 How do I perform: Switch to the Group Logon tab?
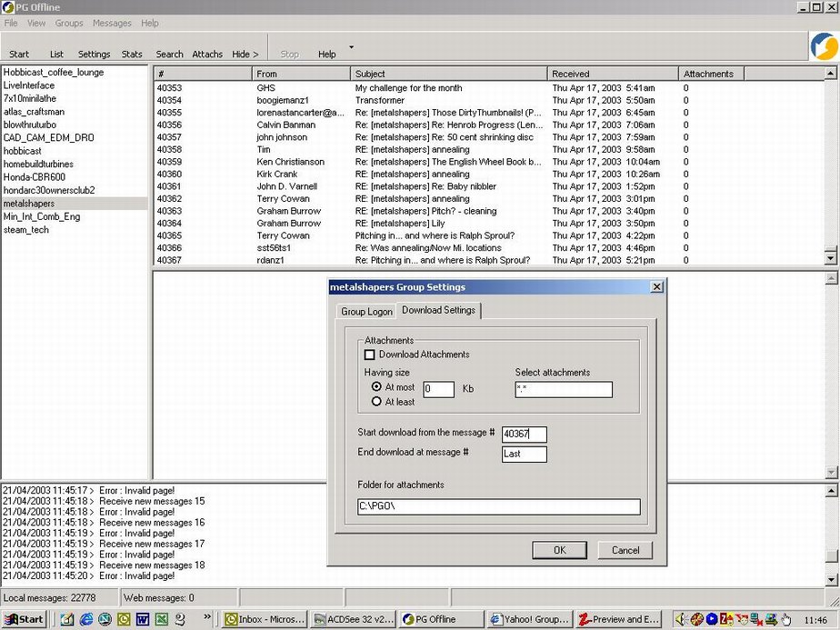[x=366, y=311]
